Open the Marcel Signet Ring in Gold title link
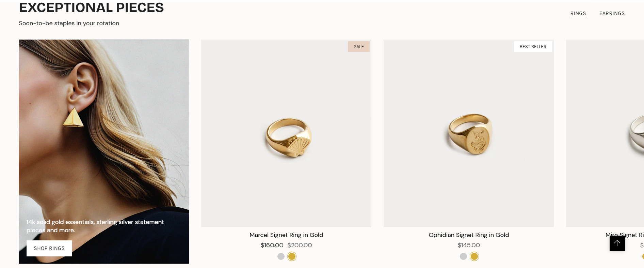Image resolution: width=644 pixels, height=268 pixels. click(286, 235)
